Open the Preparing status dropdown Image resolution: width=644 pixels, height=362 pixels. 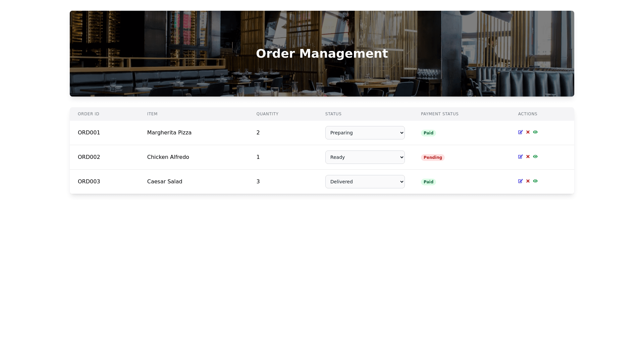(x=365, y=133)
